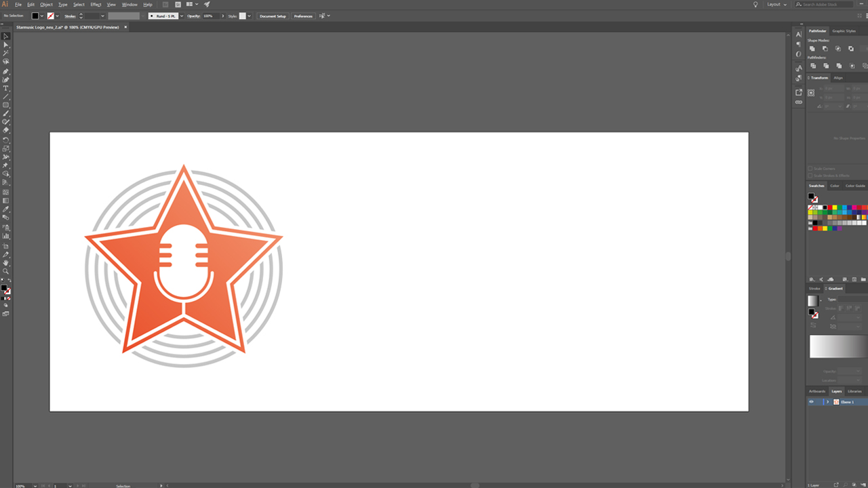Image resolution: width=868 pixels, height=488 pixels.
Task: Open the graphic Style dropdown
Action: click(x=249, y=16)
